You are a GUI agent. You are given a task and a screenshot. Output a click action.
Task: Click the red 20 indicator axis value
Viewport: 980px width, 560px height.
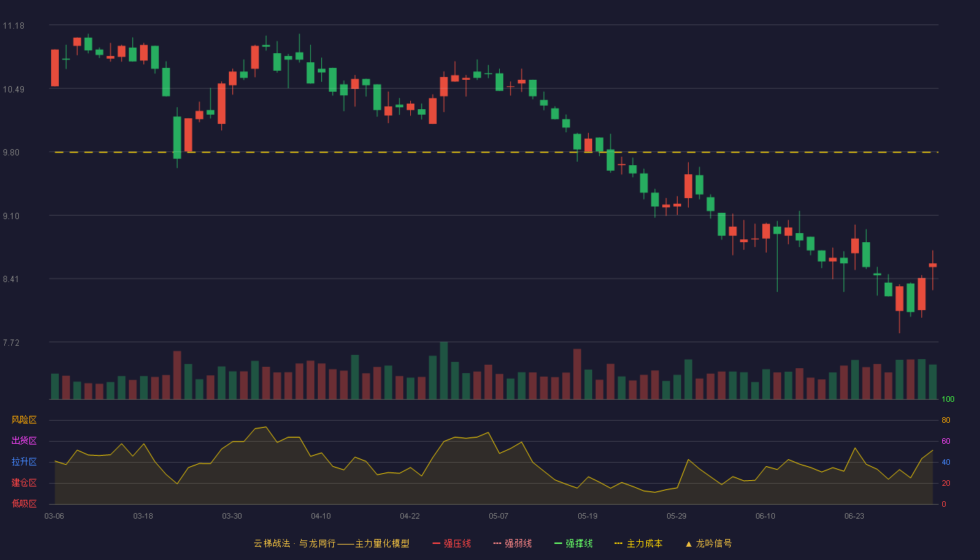tap(946, 483)
